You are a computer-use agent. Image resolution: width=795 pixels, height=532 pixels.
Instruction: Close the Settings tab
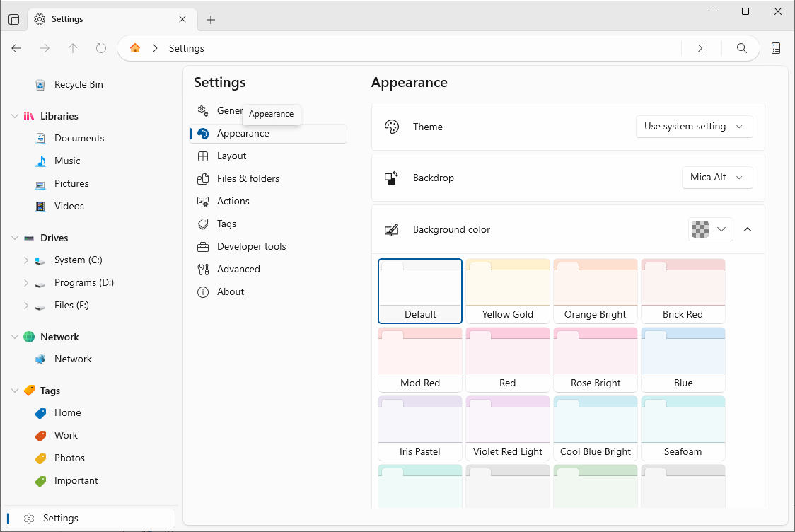pos(182,19)
